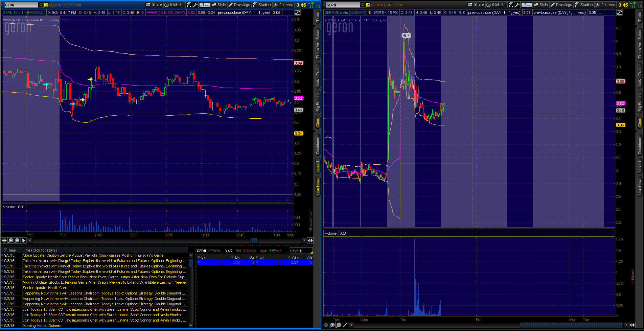Viewport: 644px width, 331px height.
Task: Click magnifier zoom-out icon below right chart
Action: point(339,325)
